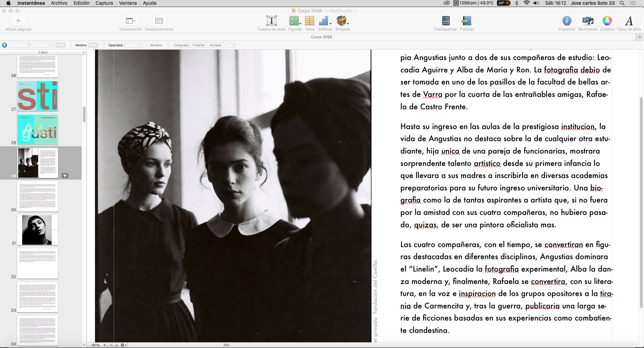Click the Sáb 18:12 clock

point(555,3)
